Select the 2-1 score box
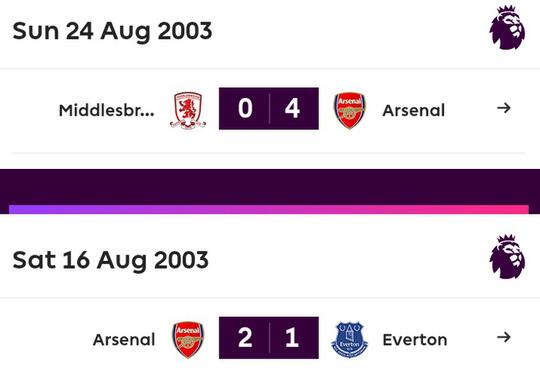This screenshot has width=540, height=374. coord(269,338)
